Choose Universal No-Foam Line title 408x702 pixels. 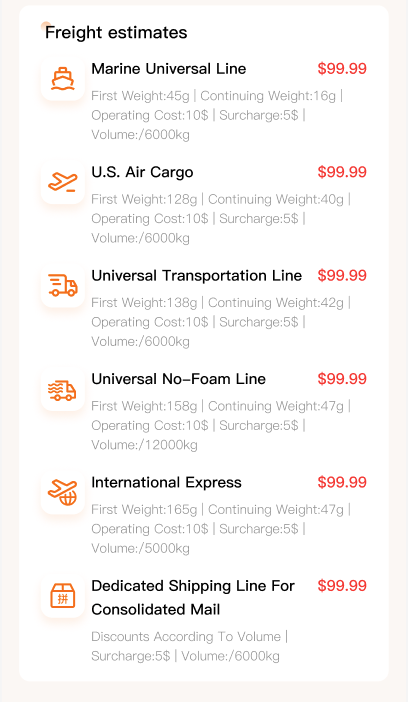[x=179, y=379]
